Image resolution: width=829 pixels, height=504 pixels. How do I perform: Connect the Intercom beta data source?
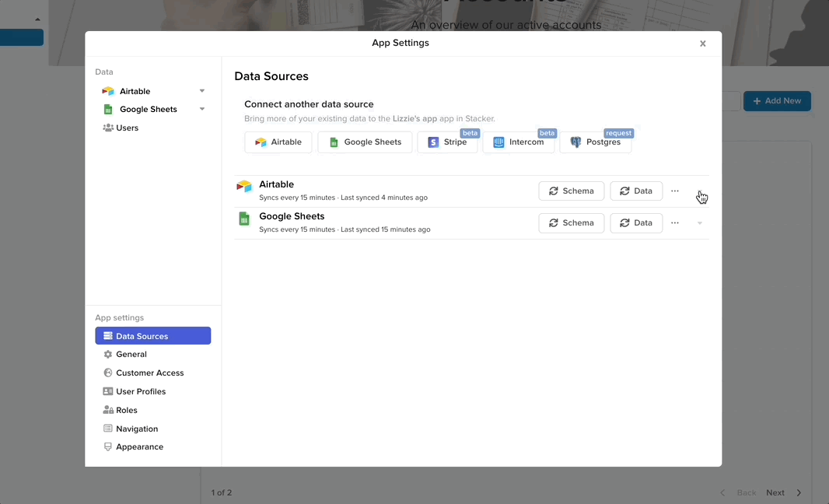(519, 142)
